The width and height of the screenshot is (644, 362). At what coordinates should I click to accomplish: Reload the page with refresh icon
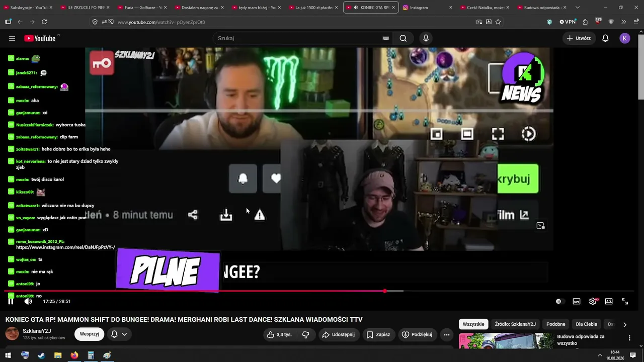44,22
